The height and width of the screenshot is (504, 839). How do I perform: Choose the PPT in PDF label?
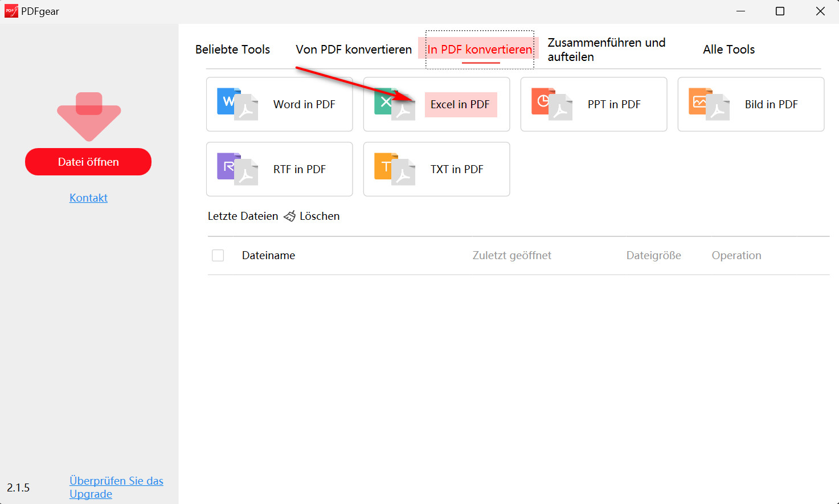point(614,104)
